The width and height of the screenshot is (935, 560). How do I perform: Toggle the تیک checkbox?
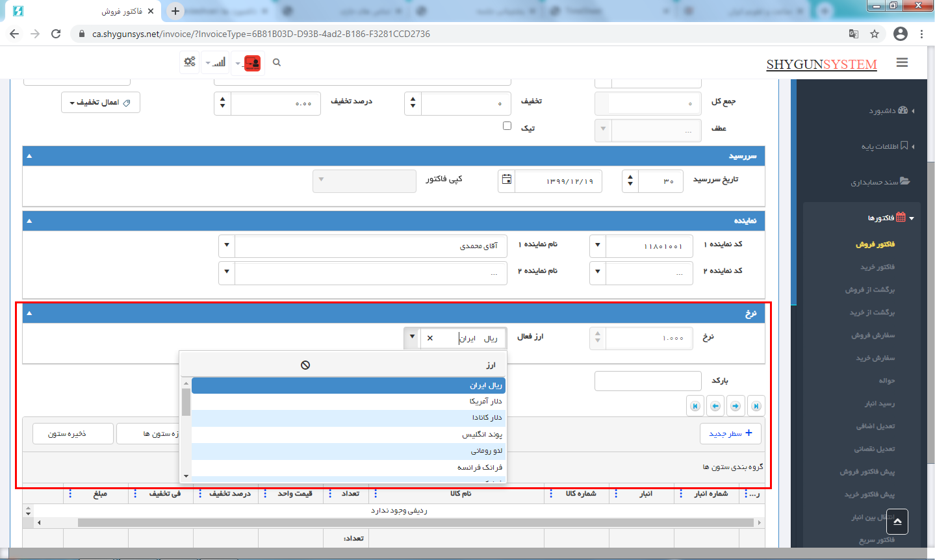click(507, 126)
